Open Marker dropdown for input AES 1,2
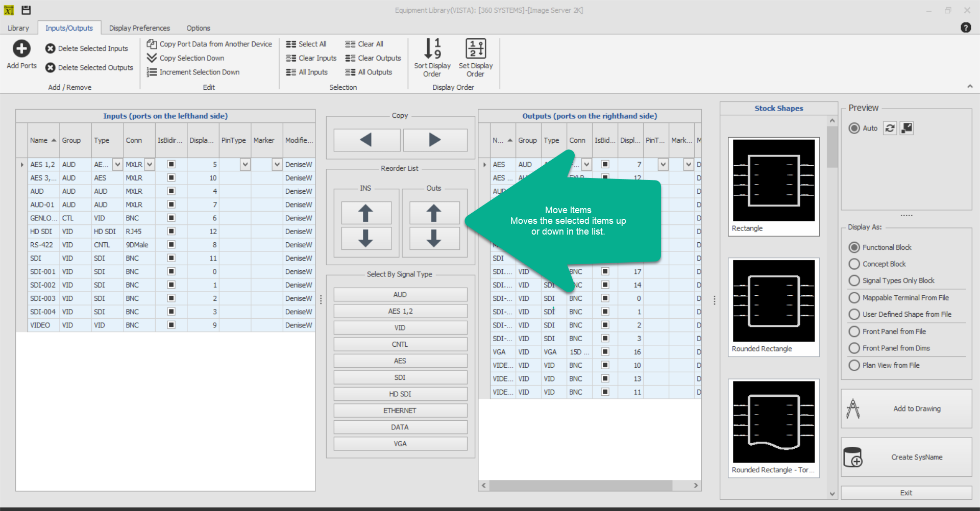The width and height of the screenshot is (980, 511). pyautogui.click(x=277, y=164)
